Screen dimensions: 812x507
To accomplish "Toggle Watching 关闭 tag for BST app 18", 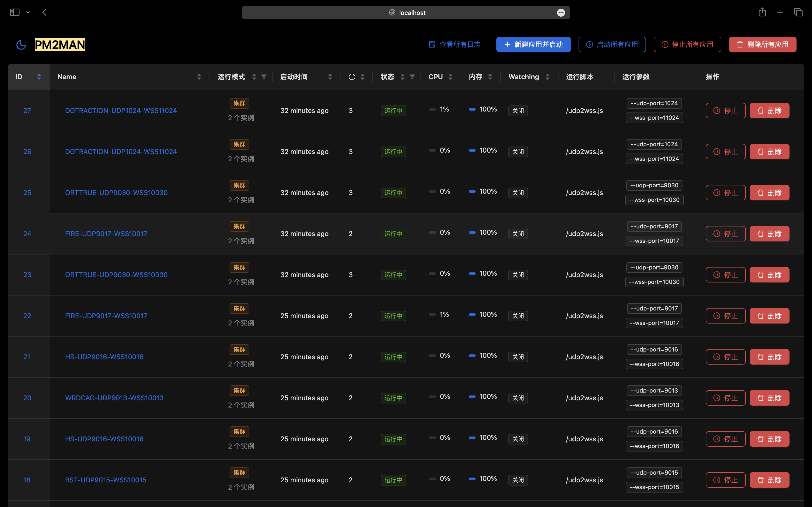I will [x=518, y=480].
